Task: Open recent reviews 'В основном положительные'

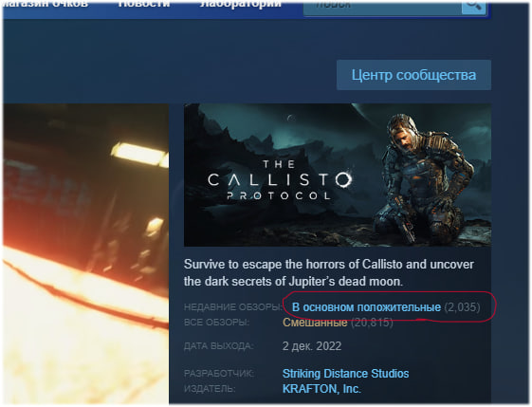Action: tap(366, 307)
